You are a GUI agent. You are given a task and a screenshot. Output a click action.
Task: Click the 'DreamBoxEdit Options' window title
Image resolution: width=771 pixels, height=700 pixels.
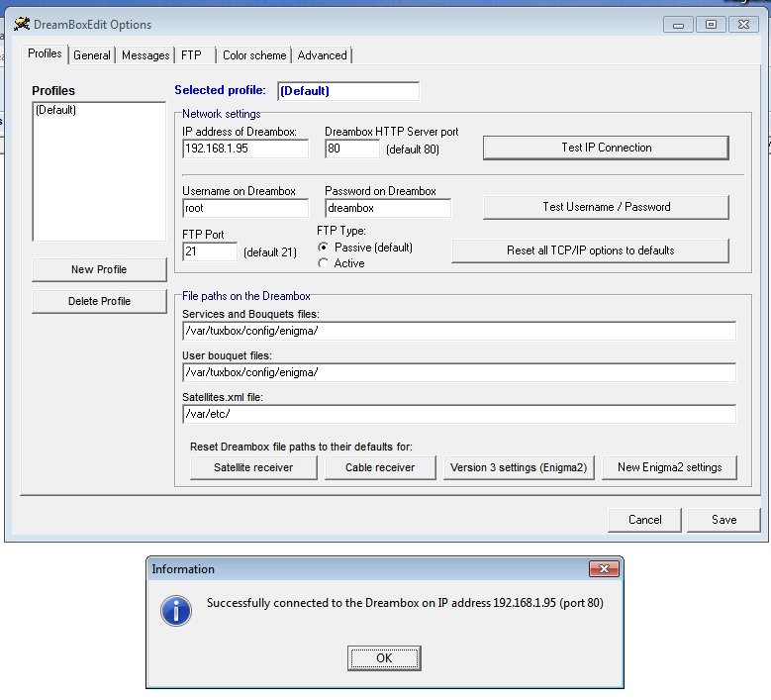tap(92, 25)
